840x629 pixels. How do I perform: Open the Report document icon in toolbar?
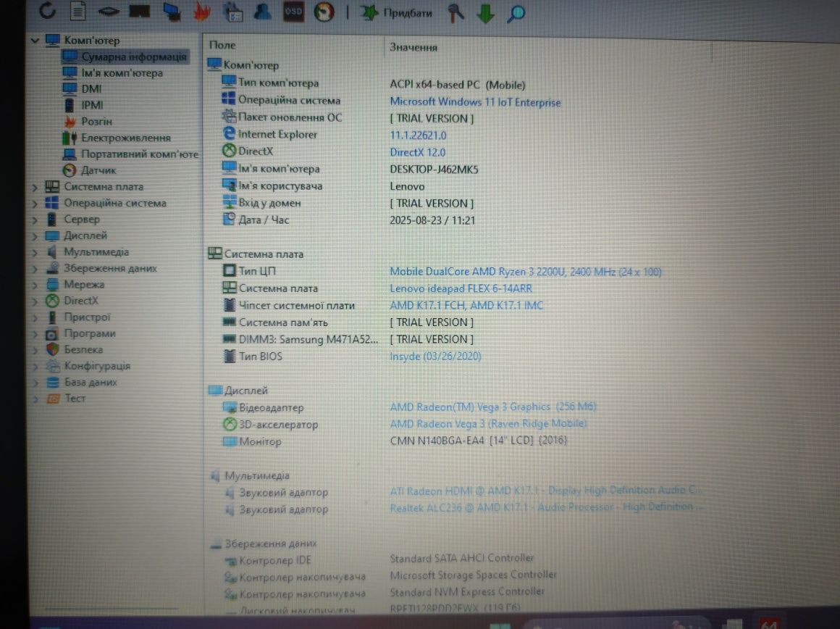coord(77,11)
